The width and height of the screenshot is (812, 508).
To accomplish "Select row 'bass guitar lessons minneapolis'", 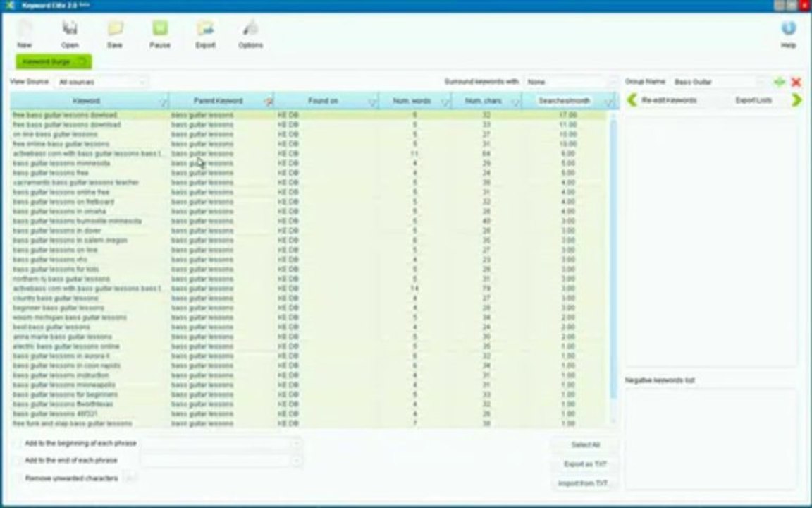I will tap(309, 385).
